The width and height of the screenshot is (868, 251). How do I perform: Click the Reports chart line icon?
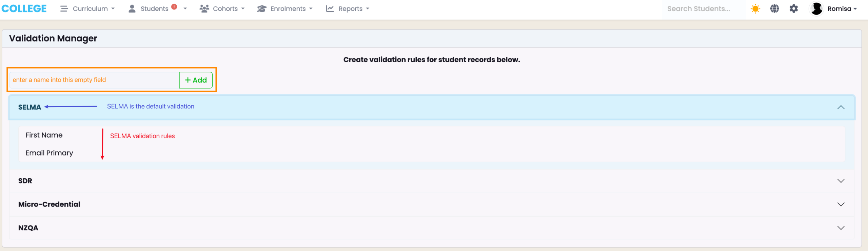tap(330, 8)
